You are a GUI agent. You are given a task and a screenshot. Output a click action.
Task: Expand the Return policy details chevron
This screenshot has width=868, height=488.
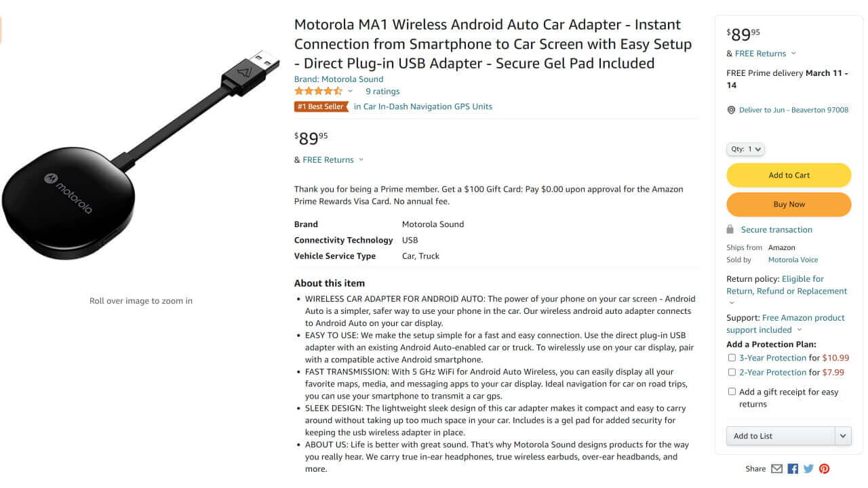click(x=730, y=303)
